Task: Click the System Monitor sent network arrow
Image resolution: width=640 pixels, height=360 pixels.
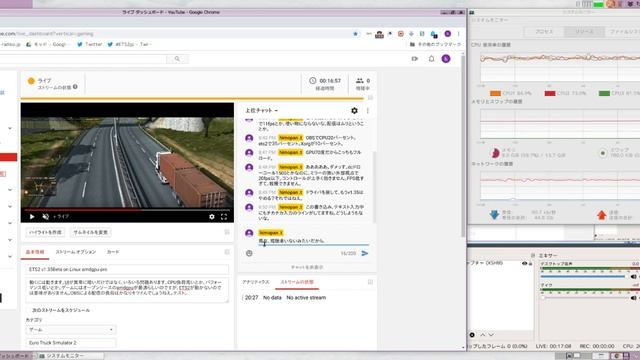Action: point(601,215)
